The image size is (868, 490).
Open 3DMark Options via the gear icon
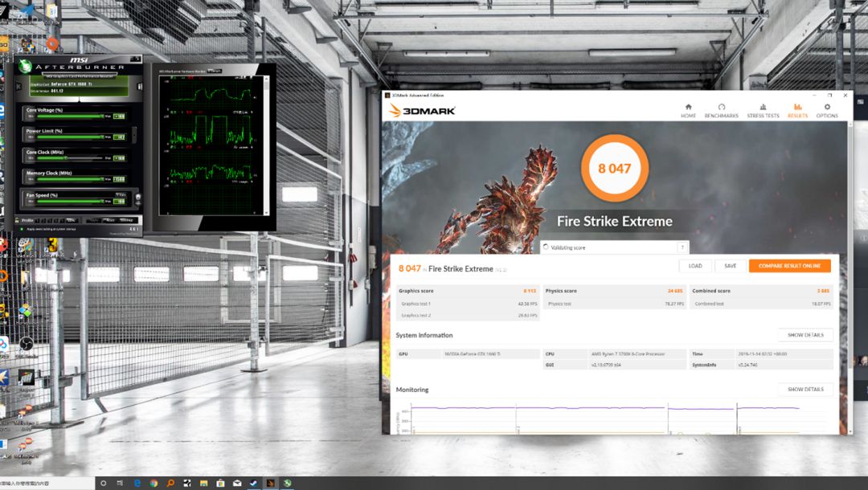click(x=827, y=112)
